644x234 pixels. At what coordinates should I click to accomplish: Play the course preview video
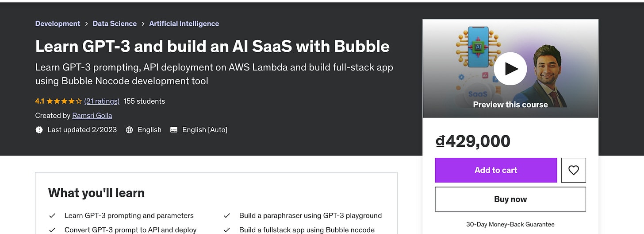[x=510, y=69]
